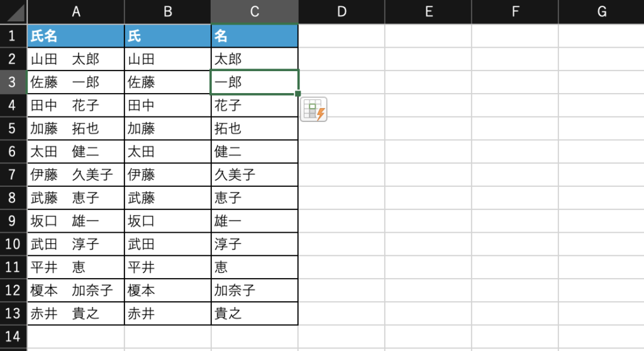Select the highlighted column C header

[254, 11]
